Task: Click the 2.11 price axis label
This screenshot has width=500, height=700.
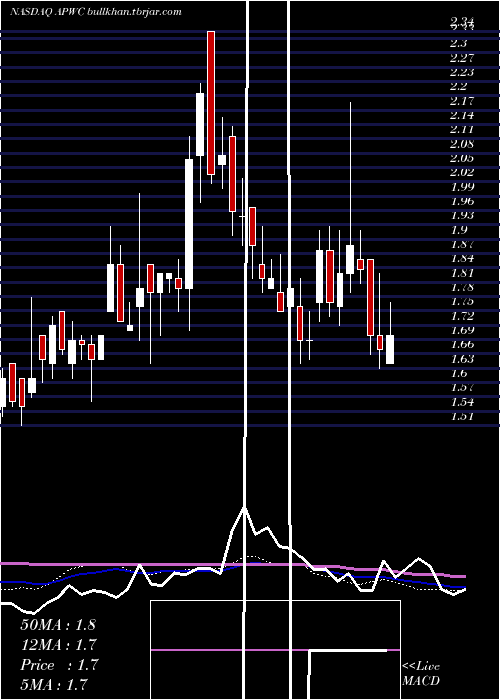Action: 462,129
